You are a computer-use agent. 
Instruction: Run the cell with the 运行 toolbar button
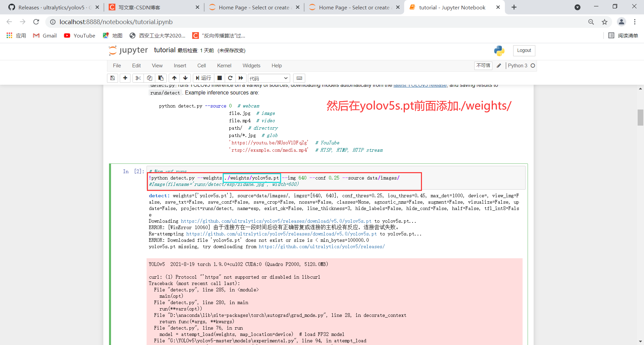coord(203,78)
